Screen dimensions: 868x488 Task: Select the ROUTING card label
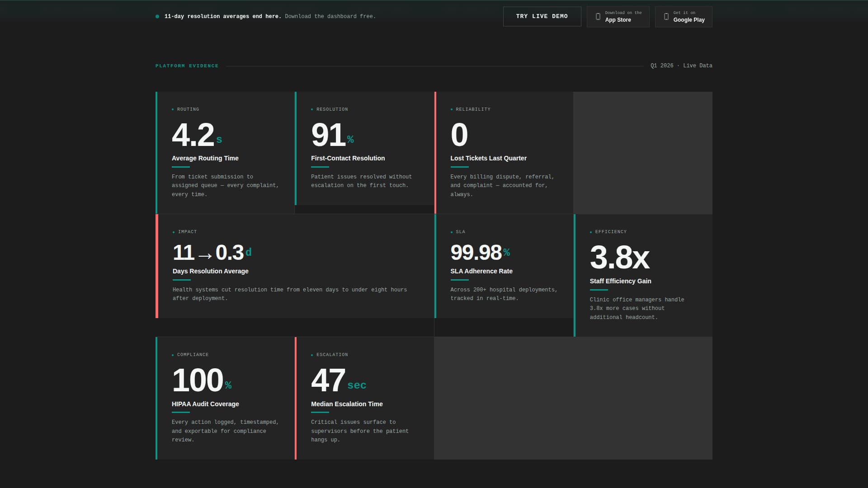pyautogui.click(x=188, y=109)
